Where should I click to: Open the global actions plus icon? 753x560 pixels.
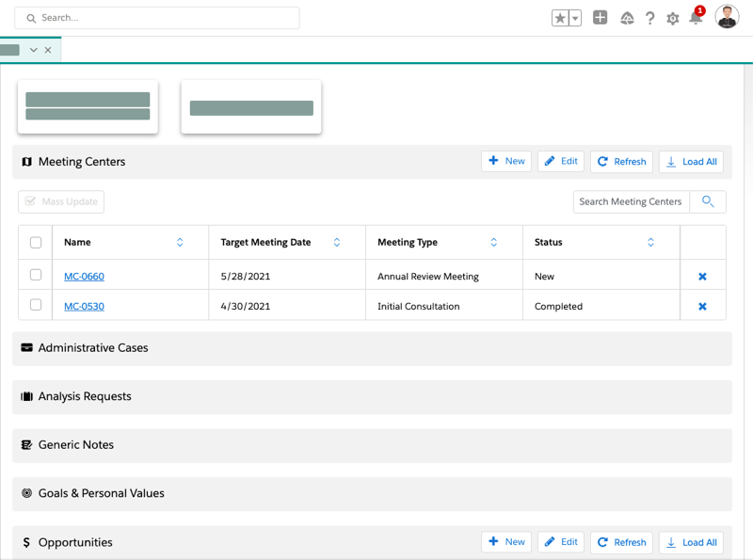pos(600,18)
